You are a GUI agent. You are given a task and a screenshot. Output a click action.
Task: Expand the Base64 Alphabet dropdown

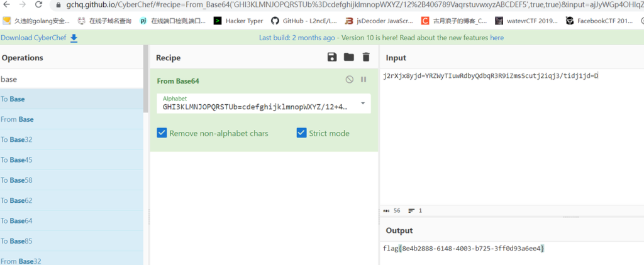click(363, 103)
